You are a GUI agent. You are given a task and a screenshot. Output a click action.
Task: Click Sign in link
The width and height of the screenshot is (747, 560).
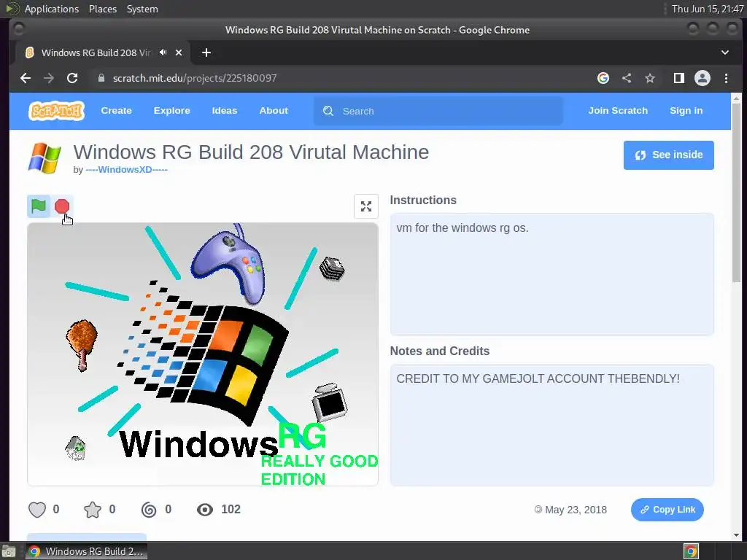tap(686, 111)
